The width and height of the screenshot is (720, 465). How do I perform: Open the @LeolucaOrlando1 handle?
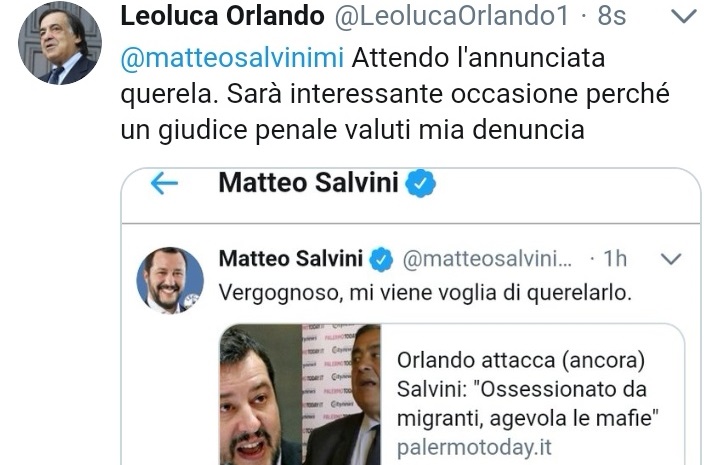click(452, 16)
